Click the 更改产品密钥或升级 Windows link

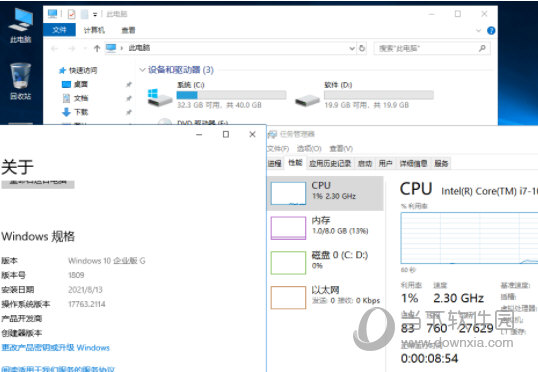pyautogui.click(x=56, y=348)
